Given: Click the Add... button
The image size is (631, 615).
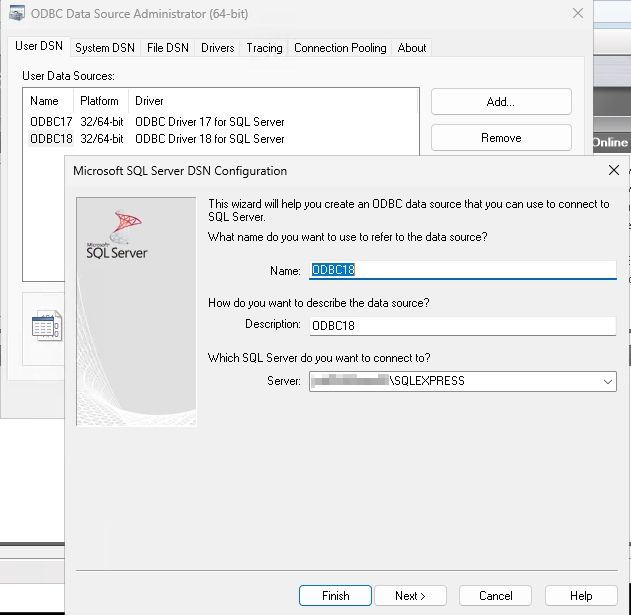Looking at the screenshot, I should [x=501, y=102].
